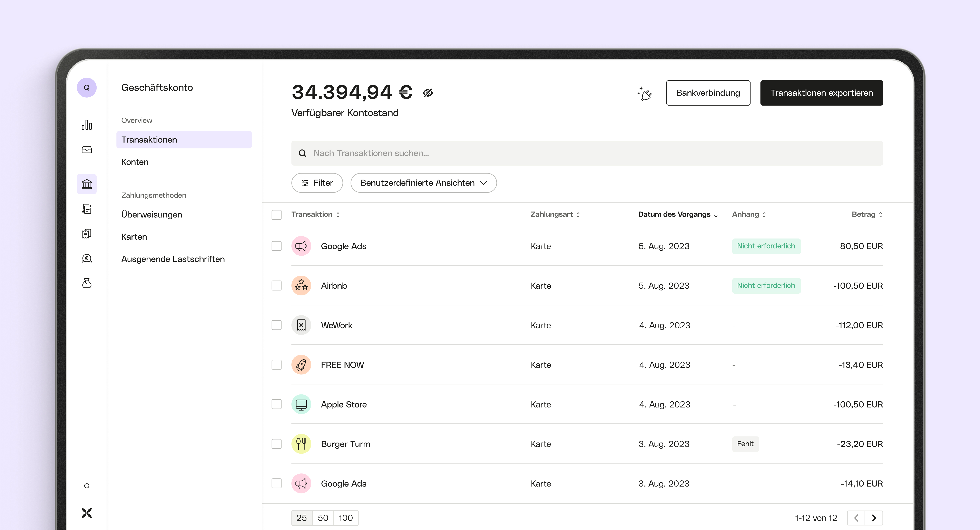Open Bankverbindung details
The width and height of the screenshot is (980, 530).
[x=708, y=92]
